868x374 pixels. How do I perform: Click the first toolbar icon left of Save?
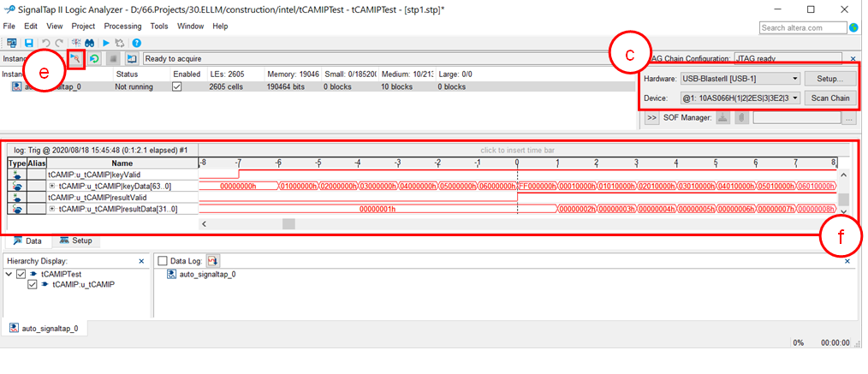pyautogui.click(x=12, y=43)
